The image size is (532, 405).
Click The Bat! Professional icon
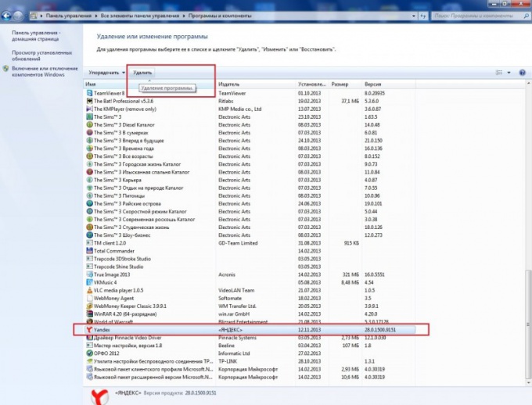point(89,101)
